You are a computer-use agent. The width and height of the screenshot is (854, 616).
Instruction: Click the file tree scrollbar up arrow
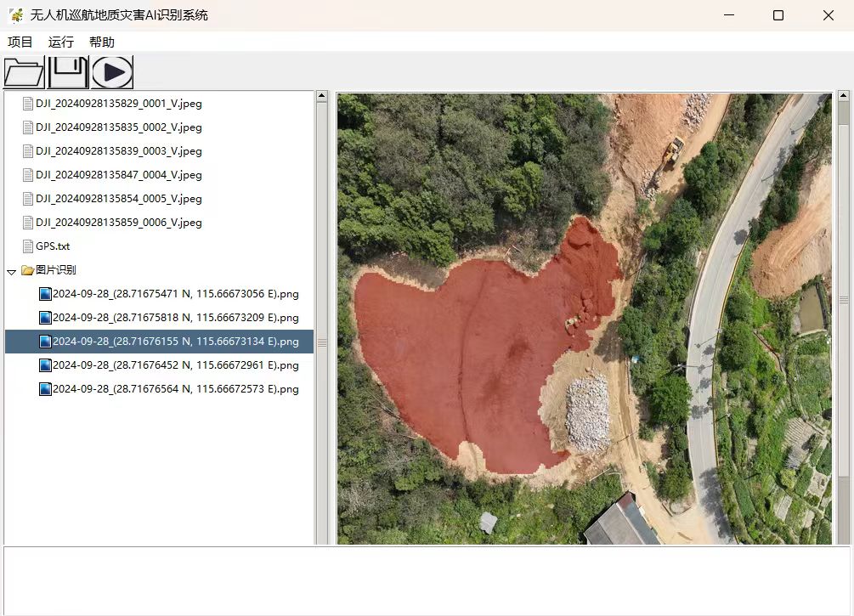[322, 96]
